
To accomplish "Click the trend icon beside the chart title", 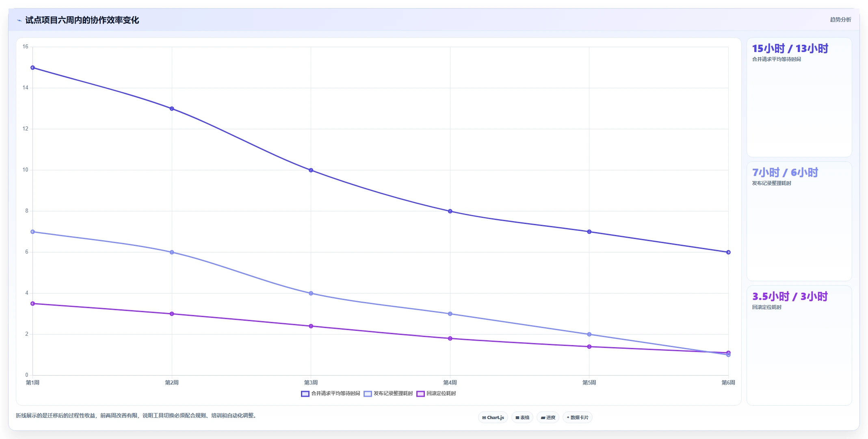I will click(x=19, y=20).
